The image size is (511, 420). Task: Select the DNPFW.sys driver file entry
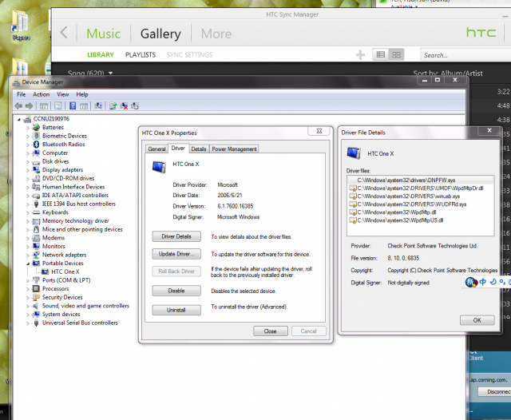[421, 180]
